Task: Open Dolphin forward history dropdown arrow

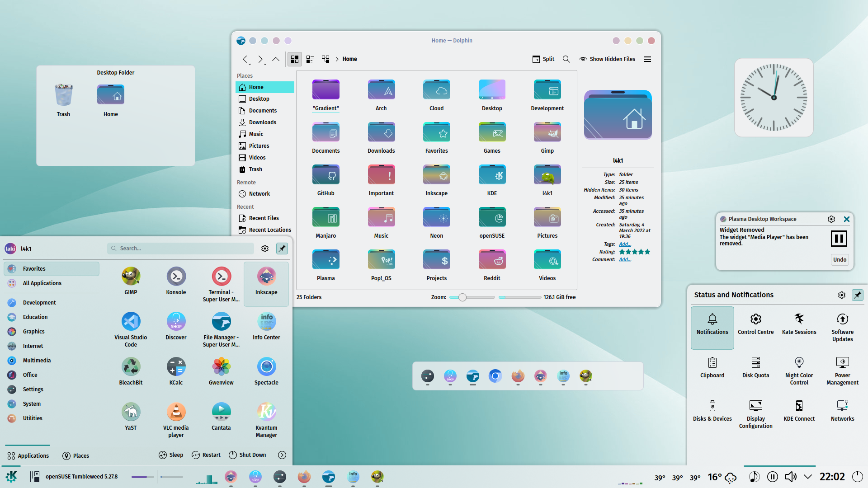Action: (x=265, y=64)
